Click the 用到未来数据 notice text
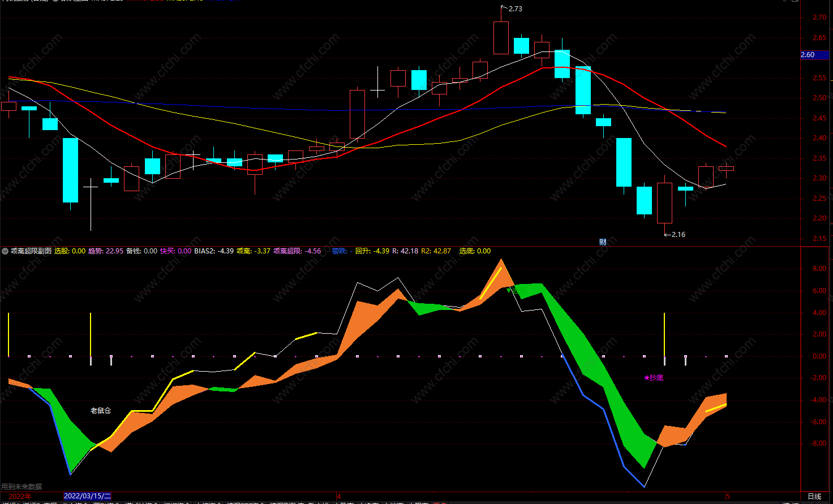Image resolution: width=833 pixels, height=504 pixels. [x=22, y=486]
